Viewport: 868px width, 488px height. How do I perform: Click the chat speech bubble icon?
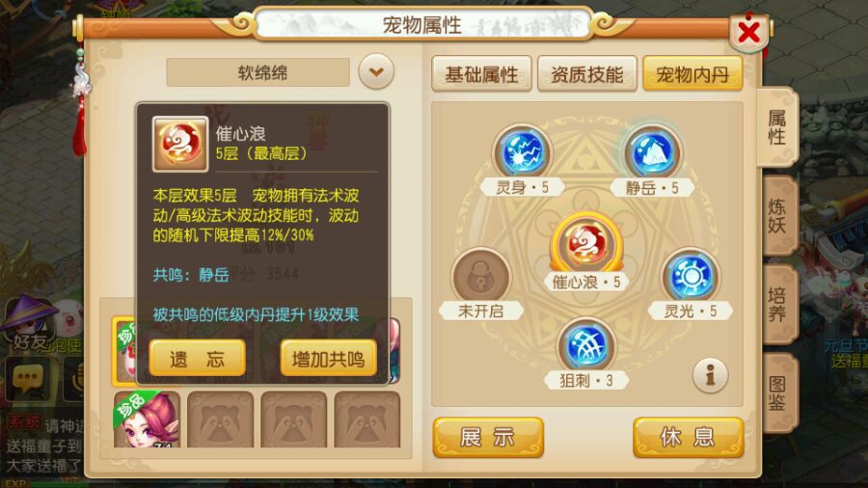[27, 379]
